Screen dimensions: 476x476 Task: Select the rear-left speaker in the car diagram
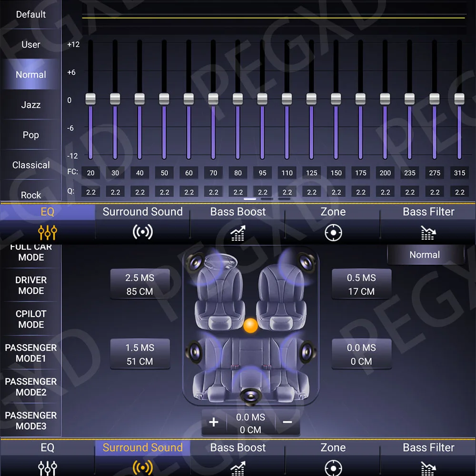[x=195, y=352]
